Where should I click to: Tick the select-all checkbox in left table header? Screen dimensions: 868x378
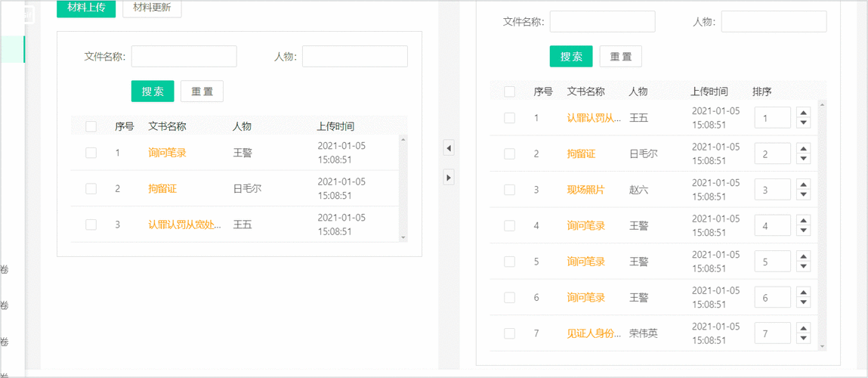coord(91,126)
